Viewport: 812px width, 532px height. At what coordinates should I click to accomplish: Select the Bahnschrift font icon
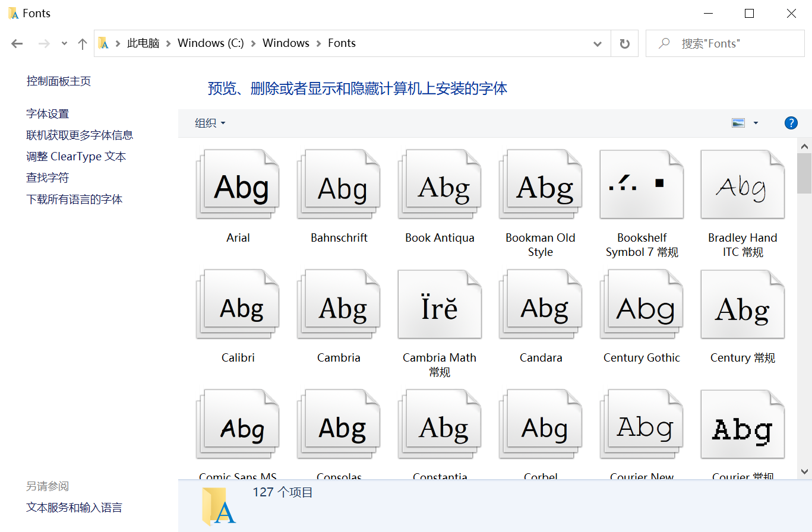(339, 185)
